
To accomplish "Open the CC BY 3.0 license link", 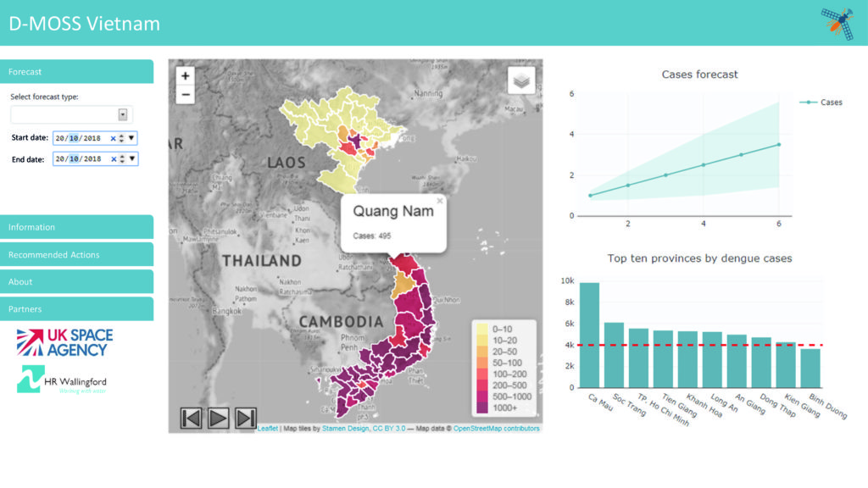I will coord(389,428).
